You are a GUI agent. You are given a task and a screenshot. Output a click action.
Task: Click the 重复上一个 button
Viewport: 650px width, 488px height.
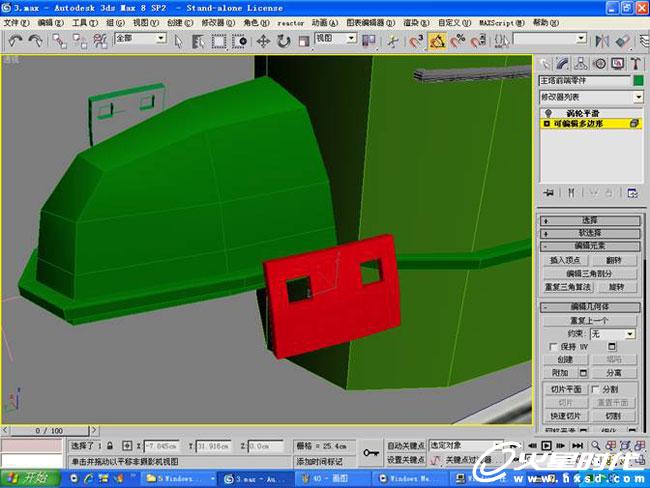(x=589, y=320)
